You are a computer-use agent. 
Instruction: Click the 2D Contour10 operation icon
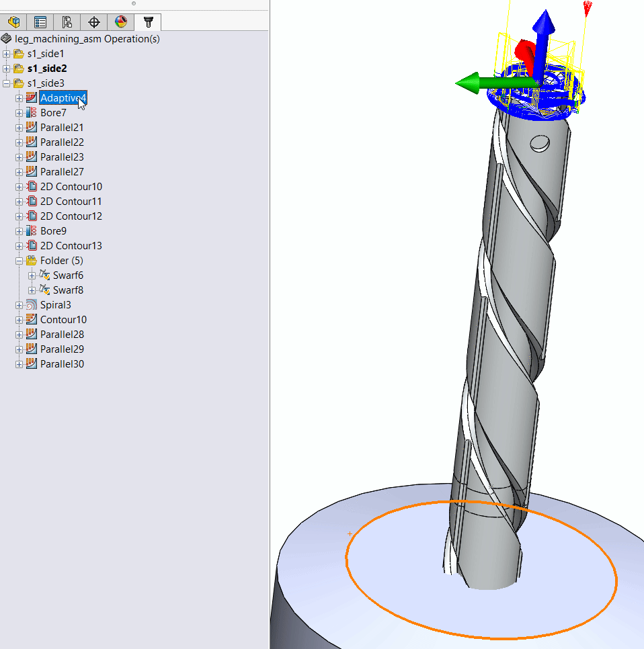point(31,187)
